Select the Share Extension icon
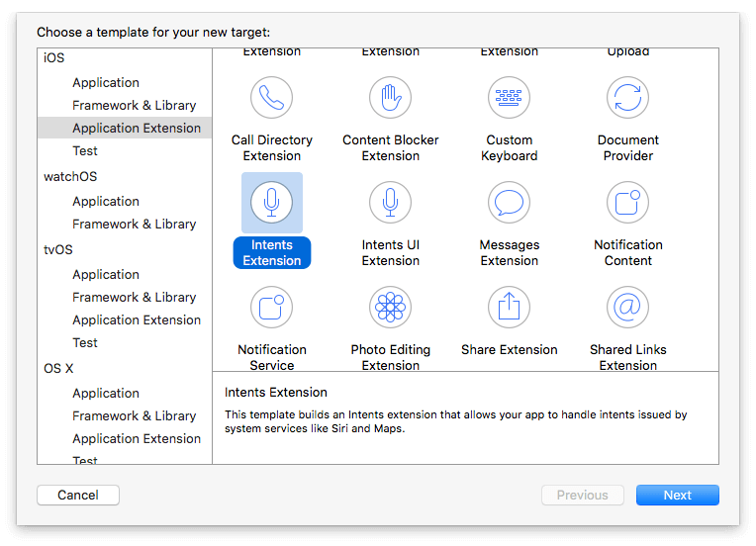 coord(510,308)
